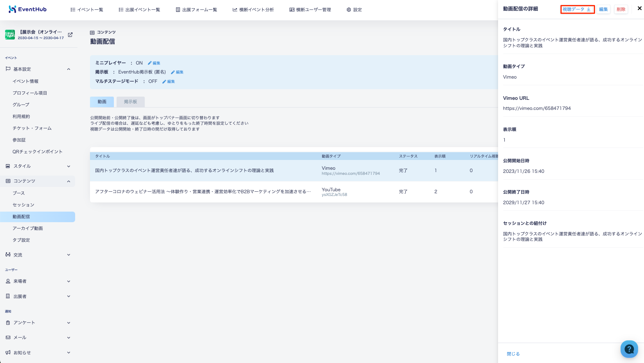Click the 公開開始日時 value 2023/11/26 15:40
Image resolution: width=644 pixels, height=363 pixels.
(523, 171)
